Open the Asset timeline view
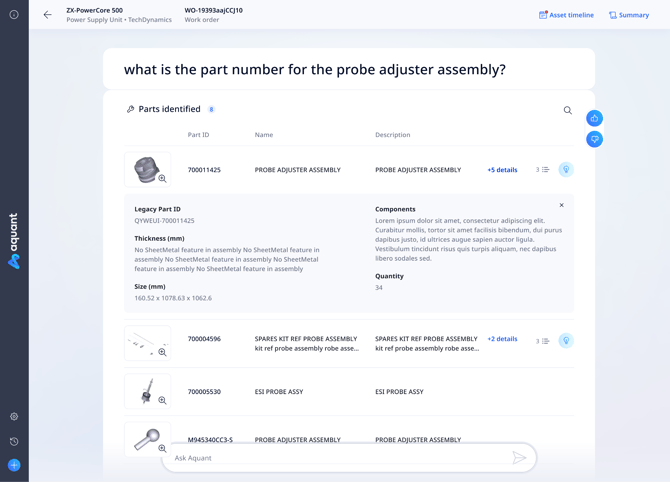 click(566, 15)
